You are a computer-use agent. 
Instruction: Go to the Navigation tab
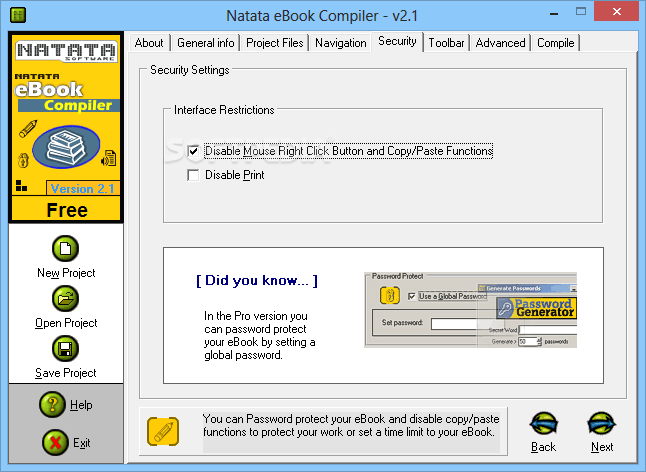341,43
